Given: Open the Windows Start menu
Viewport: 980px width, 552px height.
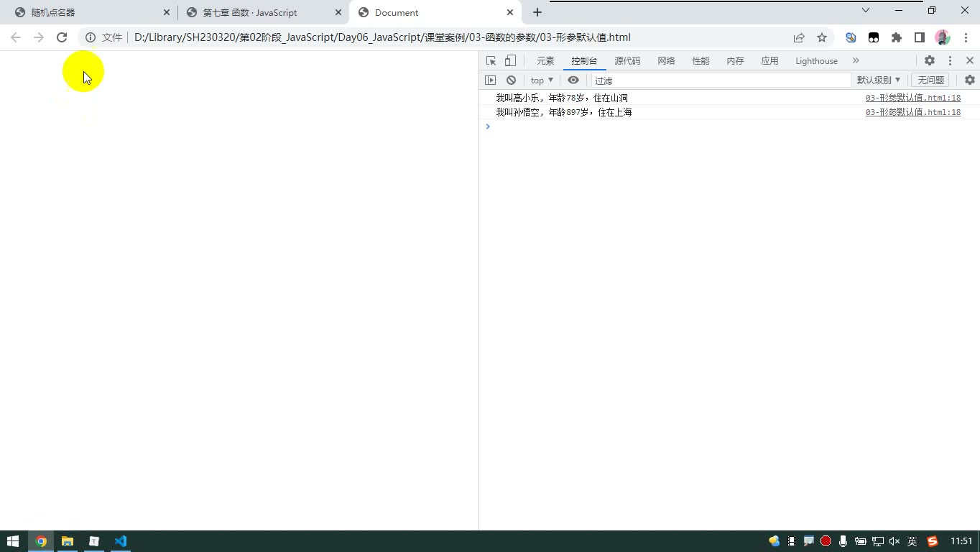Looking at the screenshot, I should 13,541.
